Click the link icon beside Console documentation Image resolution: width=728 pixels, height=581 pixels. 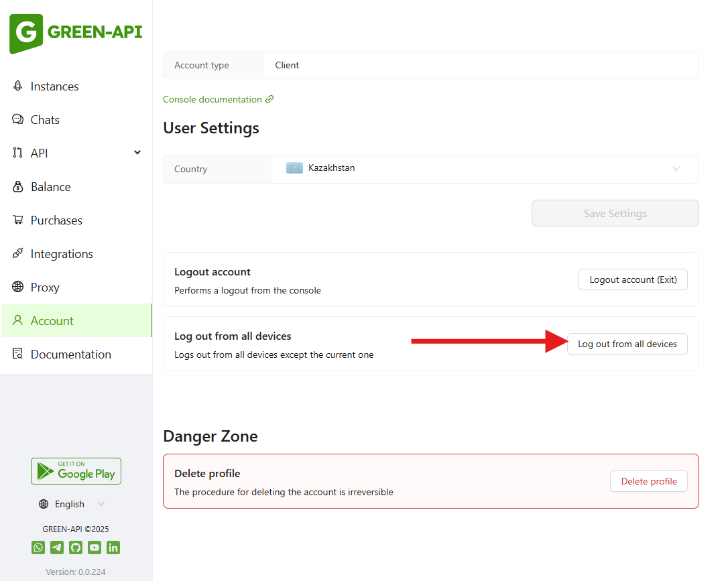(269, 99)
